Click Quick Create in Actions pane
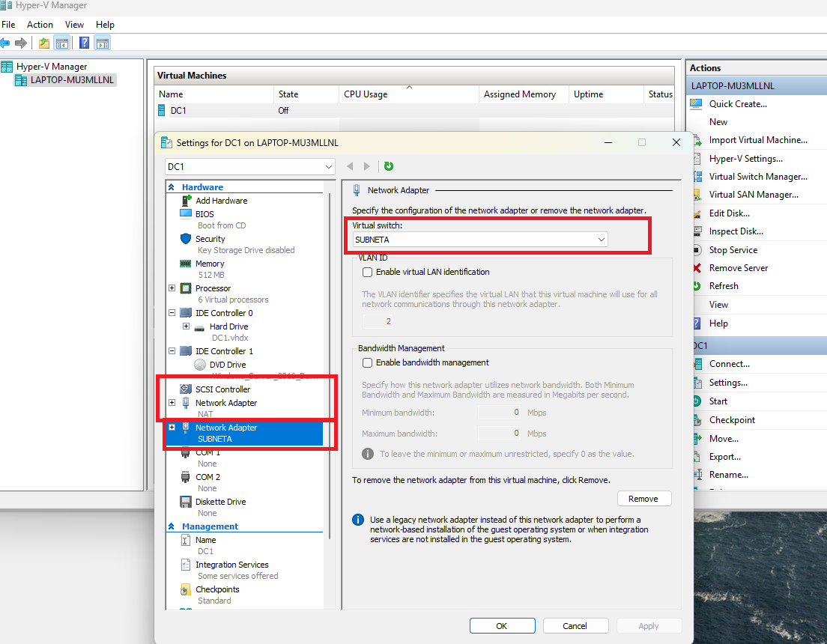 point(737,104)
